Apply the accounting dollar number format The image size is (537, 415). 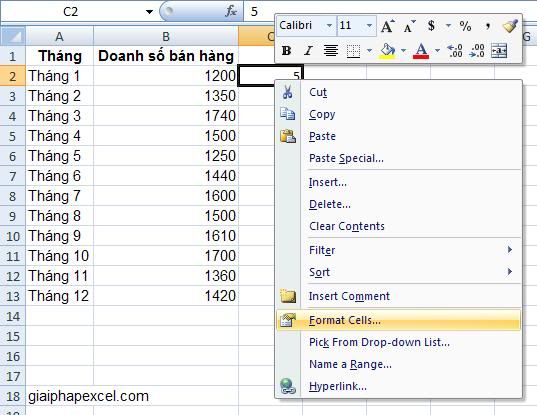[x=431, y=26]
